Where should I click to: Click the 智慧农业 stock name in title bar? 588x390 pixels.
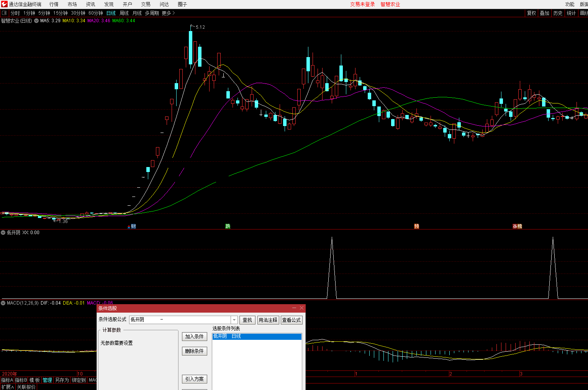[390, 4]
